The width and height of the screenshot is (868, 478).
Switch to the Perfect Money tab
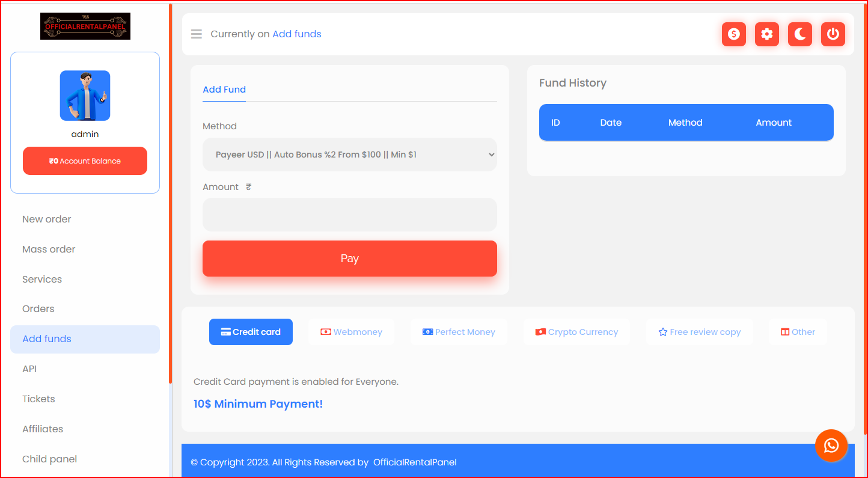[x=459, y=332]
